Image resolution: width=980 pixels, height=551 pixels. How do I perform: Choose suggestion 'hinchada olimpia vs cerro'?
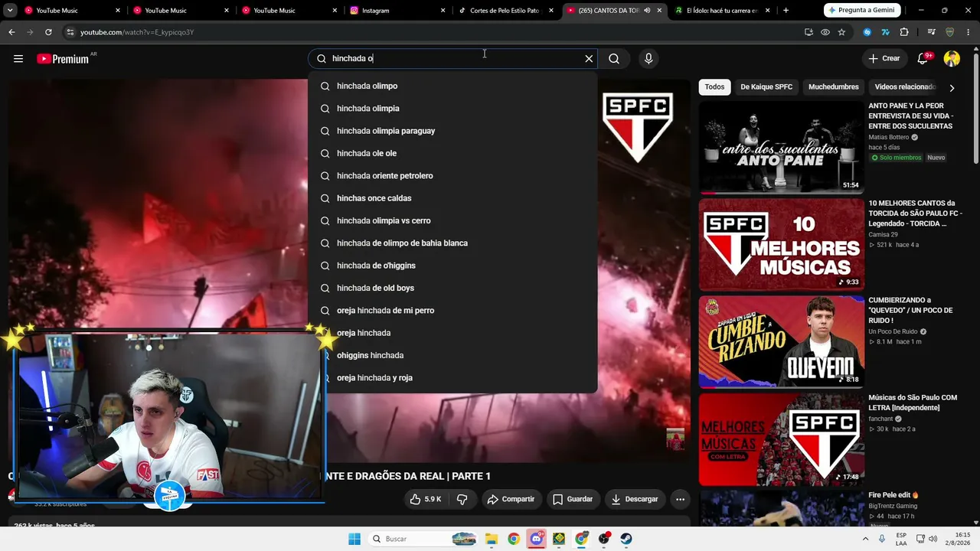(452, 220)
